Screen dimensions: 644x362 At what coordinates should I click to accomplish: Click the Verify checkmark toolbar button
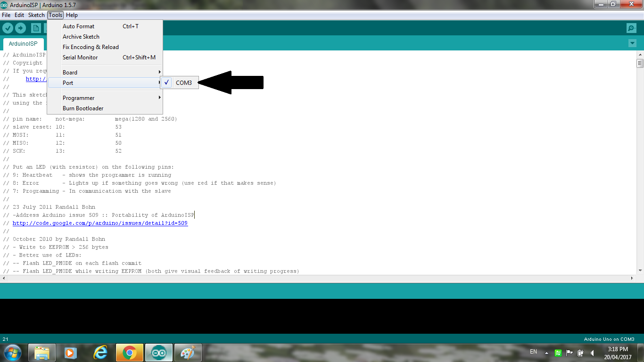pos(8,28)
